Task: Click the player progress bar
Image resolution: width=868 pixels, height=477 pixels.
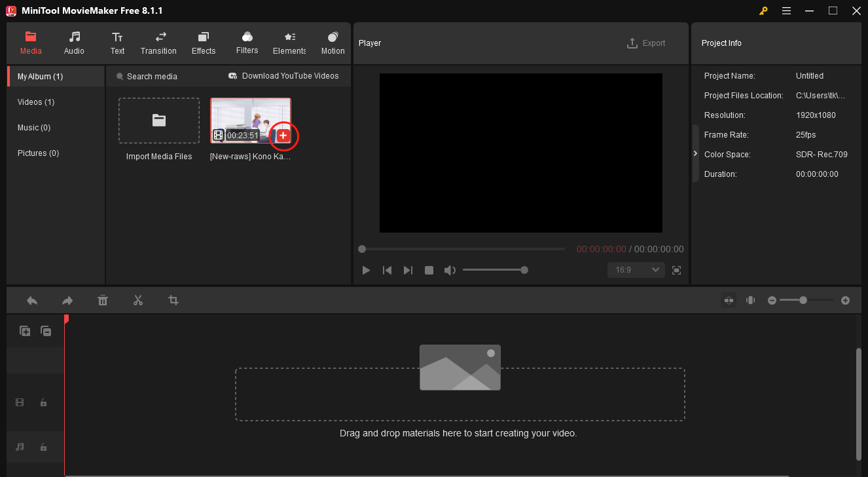Action: pyautogui.click(x=461, y=249)
